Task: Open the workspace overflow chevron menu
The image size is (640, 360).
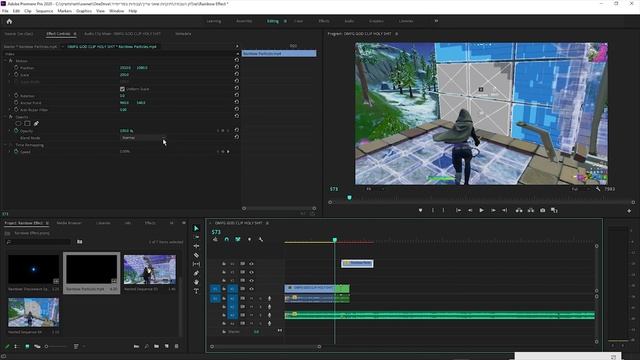Action: coord(436,21)
